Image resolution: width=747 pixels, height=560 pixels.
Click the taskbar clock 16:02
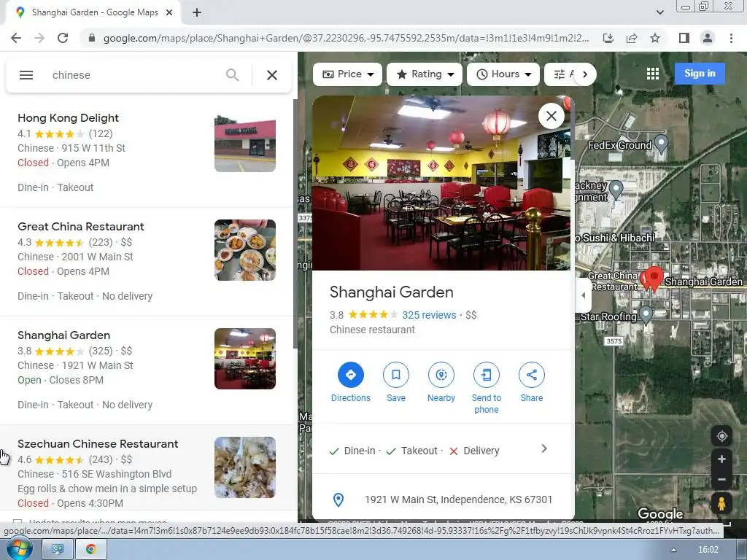click(x=708, y=550)
